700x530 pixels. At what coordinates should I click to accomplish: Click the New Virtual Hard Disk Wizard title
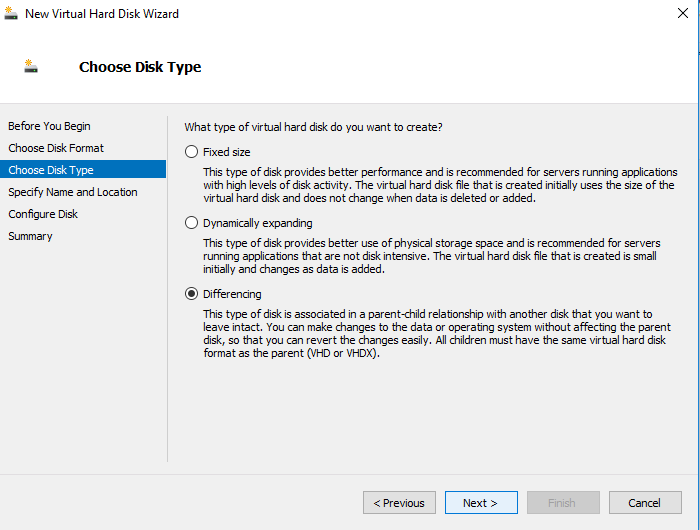(102, 14)
